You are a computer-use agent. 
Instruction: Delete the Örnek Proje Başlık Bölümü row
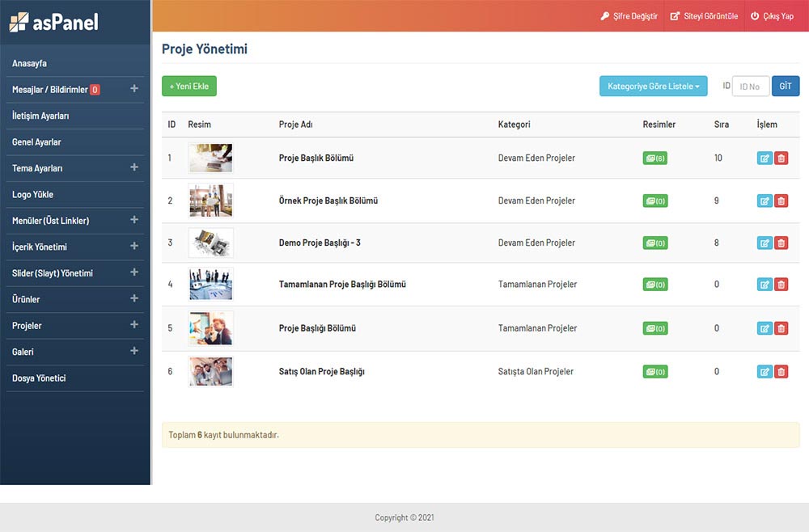(781, 201)
